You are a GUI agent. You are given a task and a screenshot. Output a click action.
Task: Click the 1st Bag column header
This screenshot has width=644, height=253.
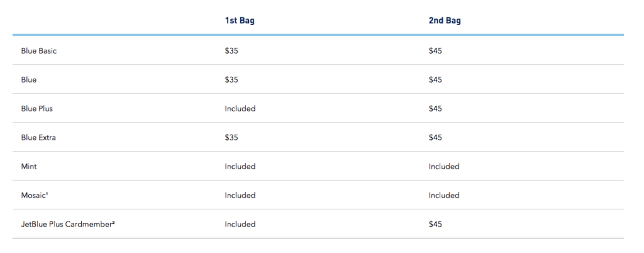tap(239, 21)
